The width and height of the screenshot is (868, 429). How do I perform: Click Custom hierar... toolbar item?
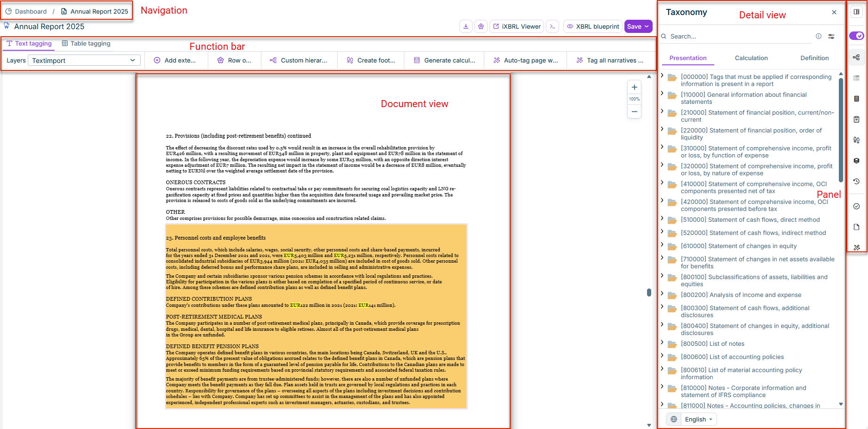[299, 60]
